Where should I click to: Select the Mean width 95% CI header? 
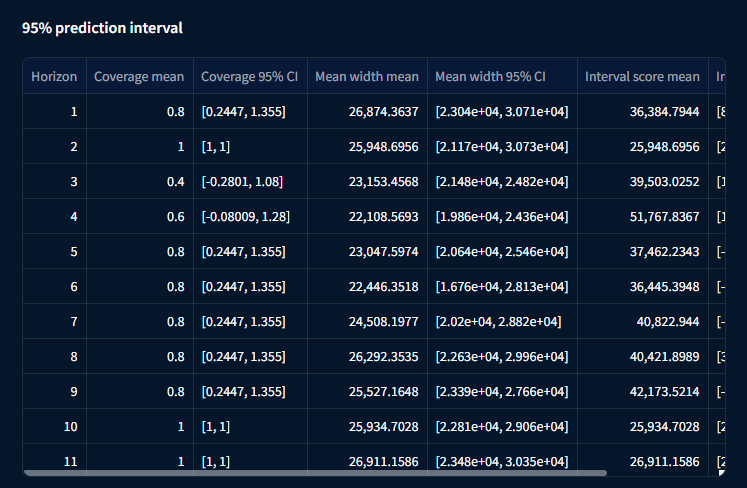click(x=502, y=76)
